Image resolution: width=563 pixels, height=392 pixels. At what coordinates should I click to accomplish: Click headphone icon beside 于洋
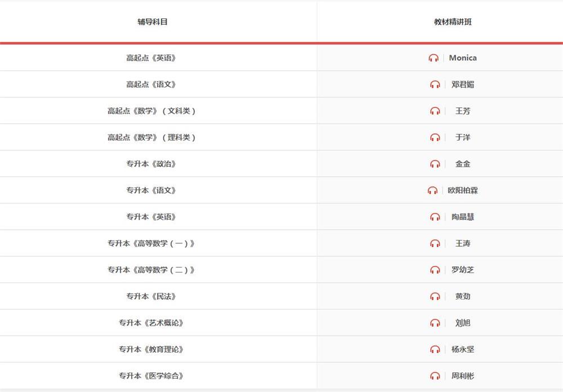pyautogui.click(x=435, y=137)
